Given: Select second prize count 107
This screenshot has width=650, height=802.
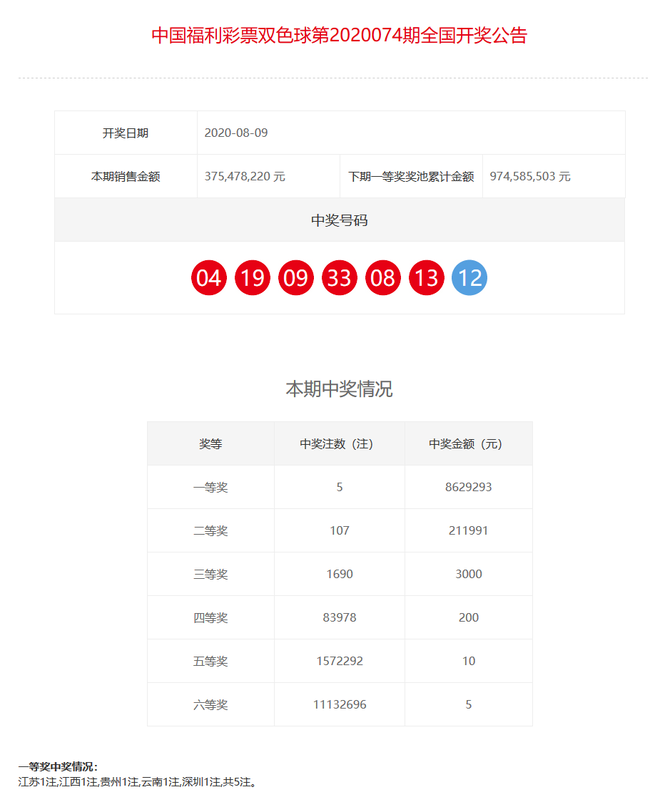Looking at the screenshot, I should 340,530.
